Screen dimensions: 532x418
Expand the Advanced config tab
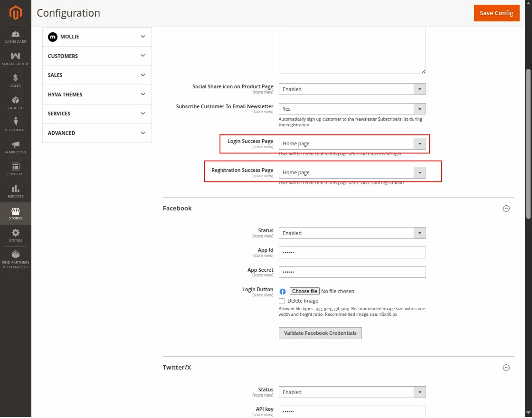point(97,133)
